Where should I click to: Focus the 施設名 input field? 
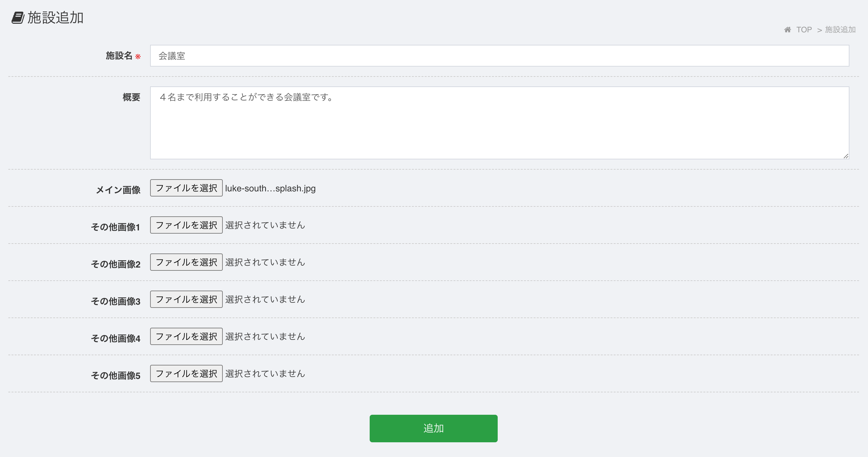coord(499,56)
